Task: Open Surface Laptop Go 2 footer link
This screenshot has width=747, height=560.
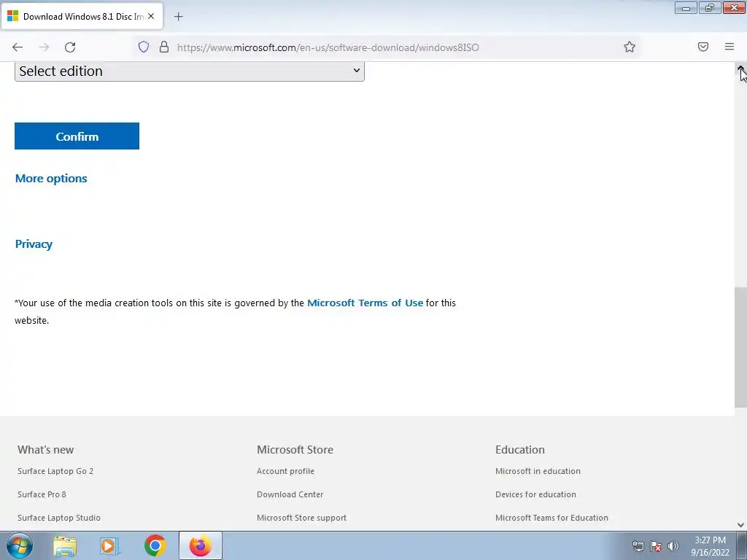Action: click(x=55, y=471)
